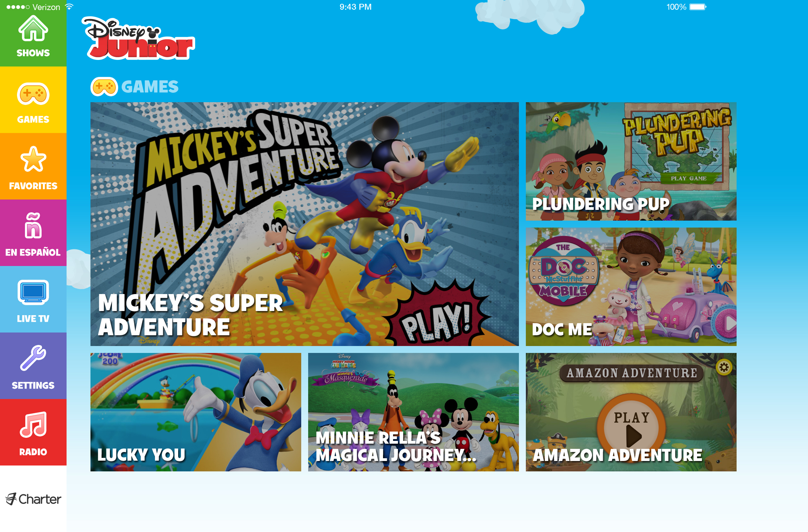Screen dimensions: 808x532
Task: Tap the Charter logo
Action: [x=33, y=499]
